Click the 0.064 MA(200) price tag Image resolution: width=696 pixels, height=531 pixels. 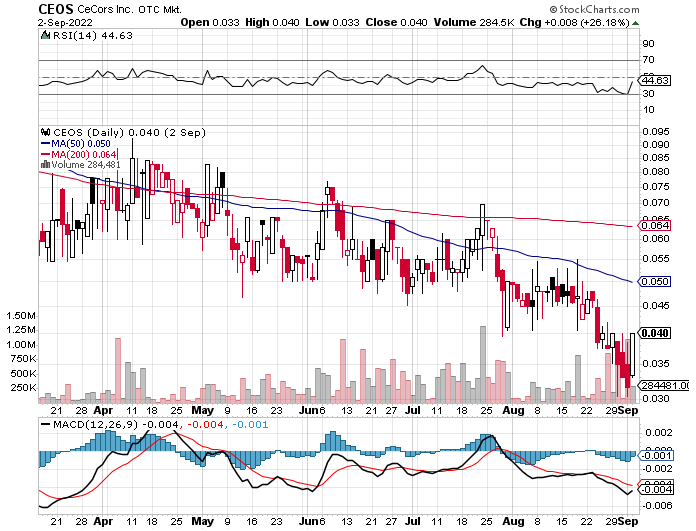tap(654, 226)
